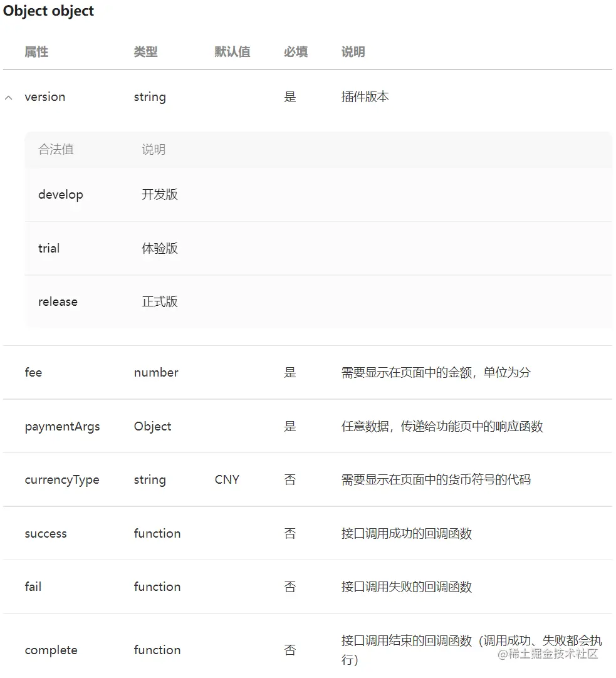Click 正式版 description

pyautogui.click(x=160, y=301)
